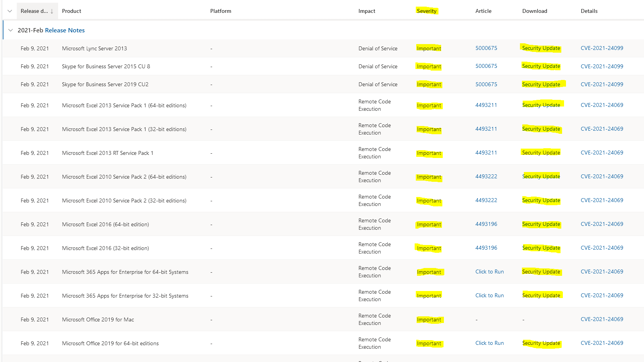Screen dimensions: 644x362
Task: Open Security Update for Microsoft Lync Server 2013
Action: tap(541, 48)
